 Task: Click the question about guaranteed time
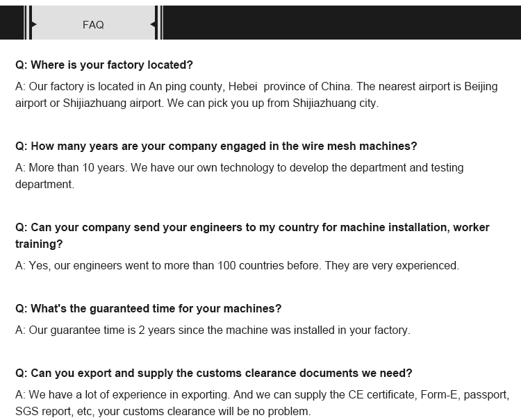point(148,308)
